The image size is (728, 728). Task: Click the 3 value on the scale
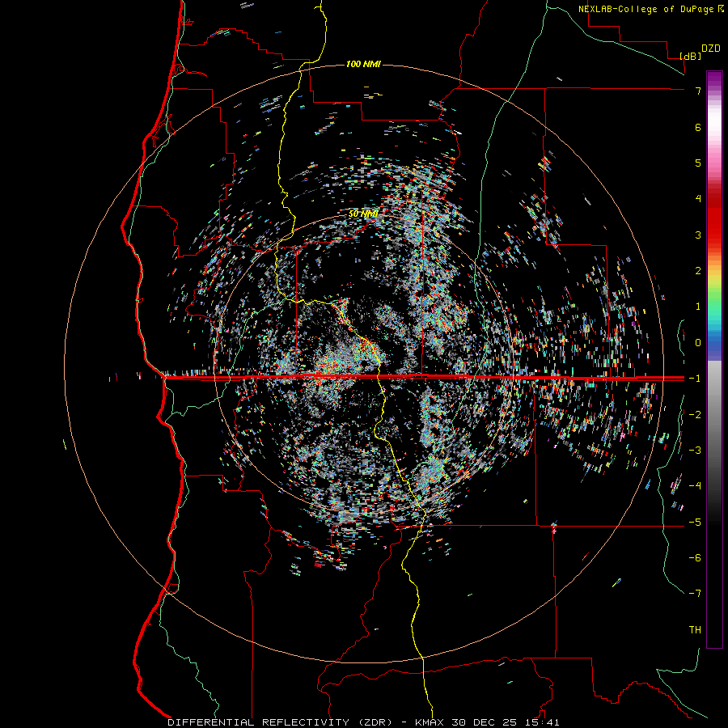click(x=698, y=235)
